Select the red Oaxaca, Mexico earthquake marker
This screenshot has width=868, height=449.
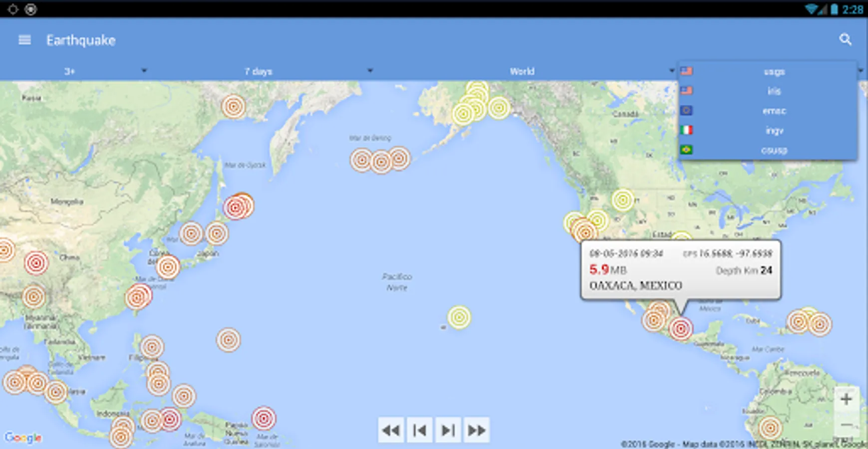(680, 328)
